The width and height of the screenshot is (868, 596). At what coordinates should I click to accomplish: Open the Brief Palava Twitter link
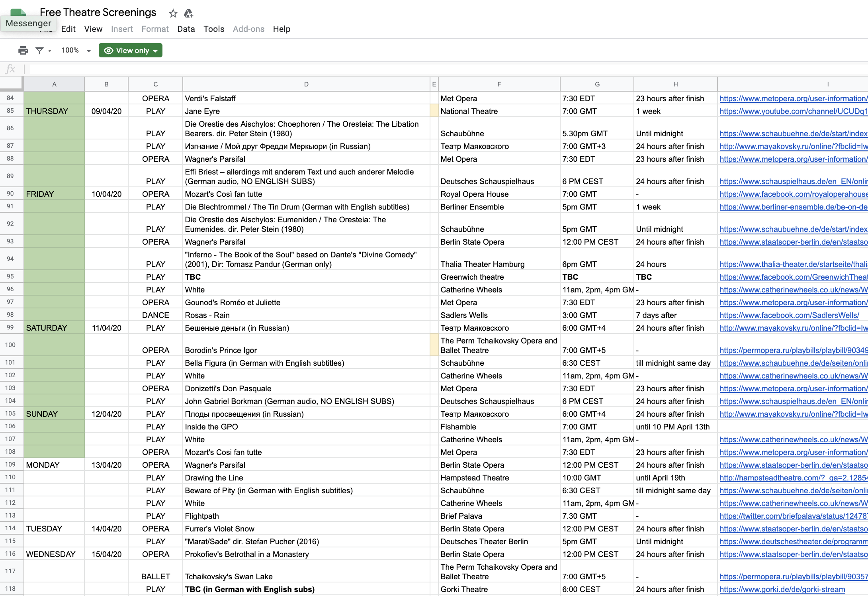tap(794, 516)
